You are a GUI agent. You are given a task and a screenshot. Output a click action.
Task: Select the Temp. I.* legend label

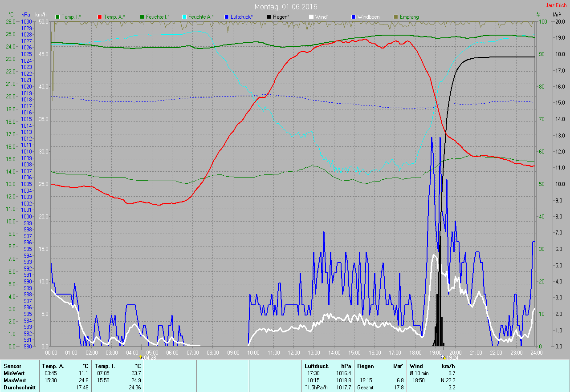(x=71, y=17)
